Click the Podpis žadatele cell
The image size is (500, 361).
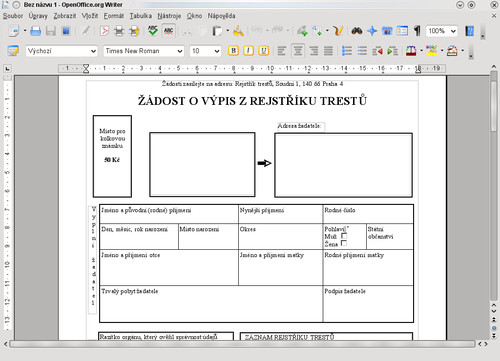pyautogui.click(x=368, y=304)
